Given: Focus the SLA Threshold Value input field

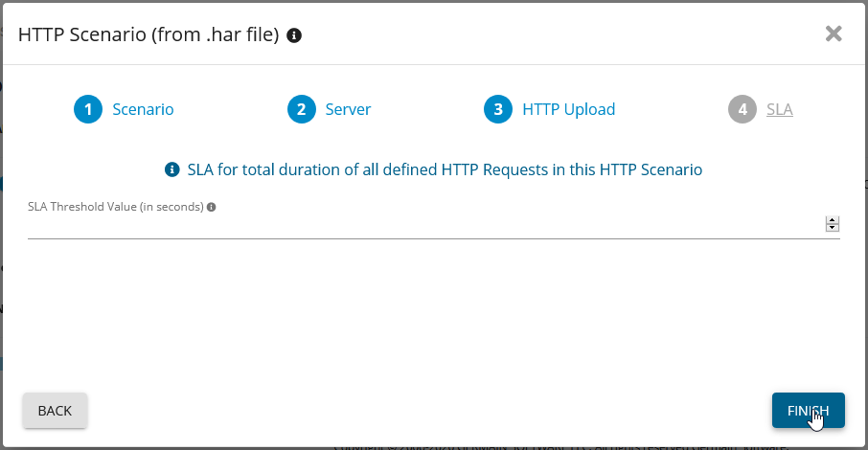Looking at the screenshot, I should pos(422,225).
